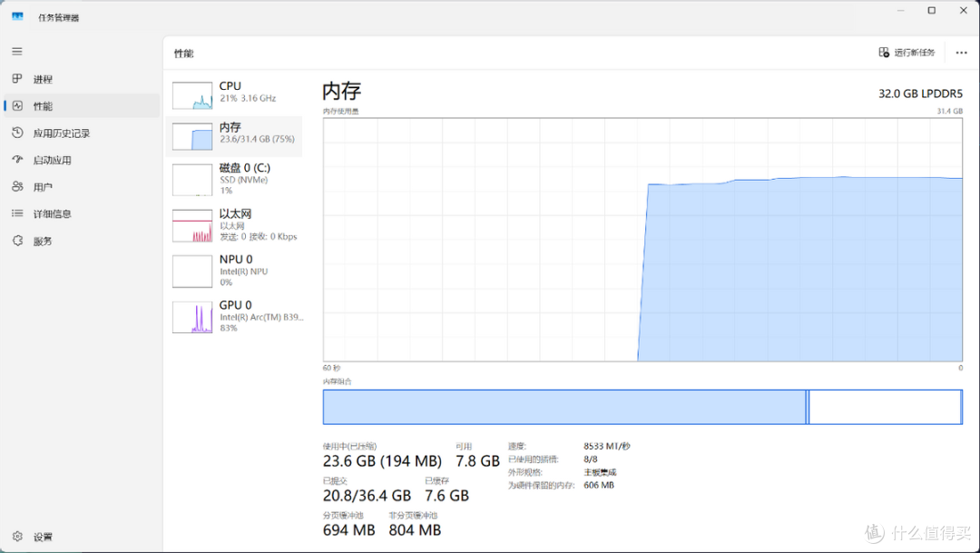Click the 8/8 slots used value

[x=591, y=459]
